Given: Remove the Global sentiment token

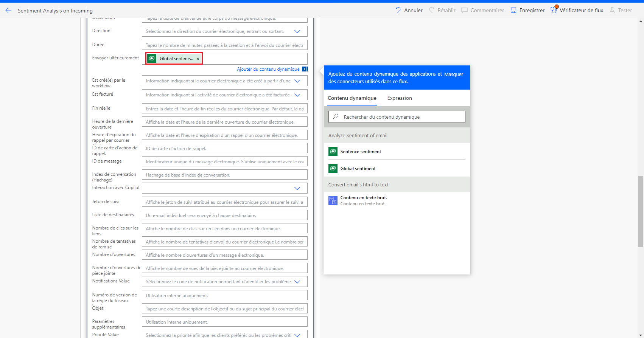Looking at the screenshot, I should click(198, 59).
